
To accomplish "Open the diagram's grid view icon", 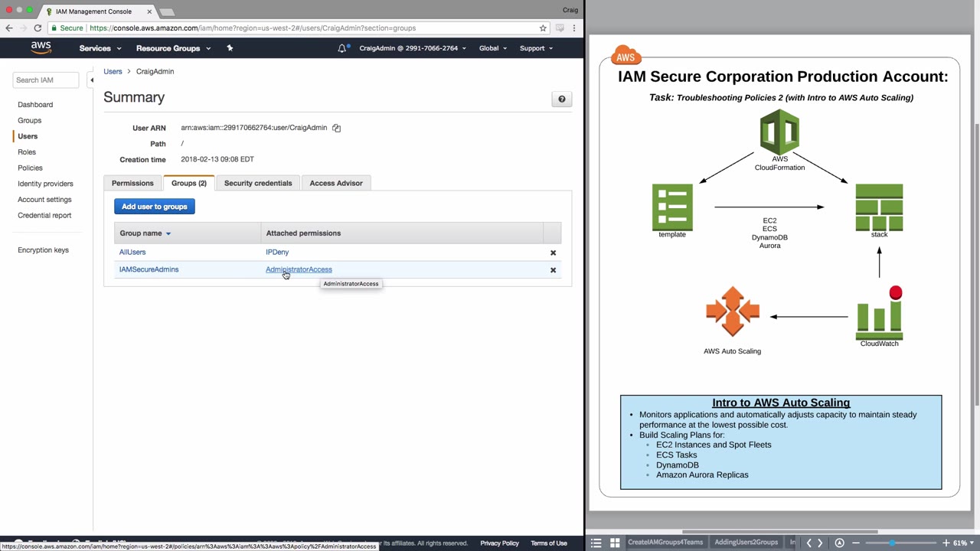I will click(x=615, y=543).
